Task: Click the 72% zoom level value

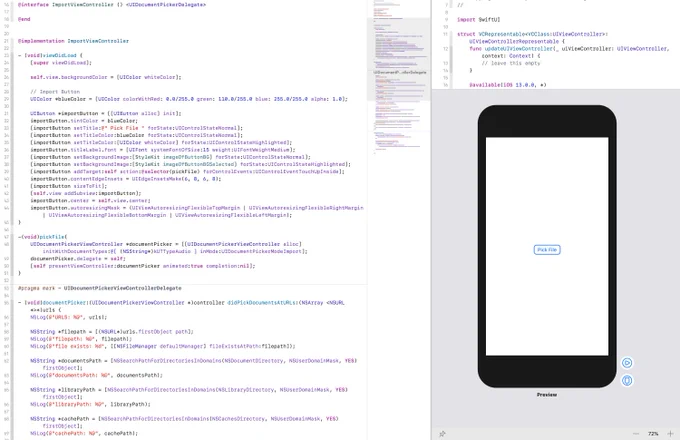Action: 653,433
